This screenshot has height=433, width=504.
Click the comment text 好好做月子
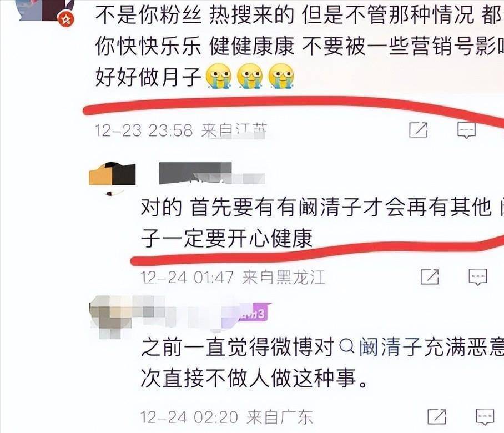pos(148,77)
